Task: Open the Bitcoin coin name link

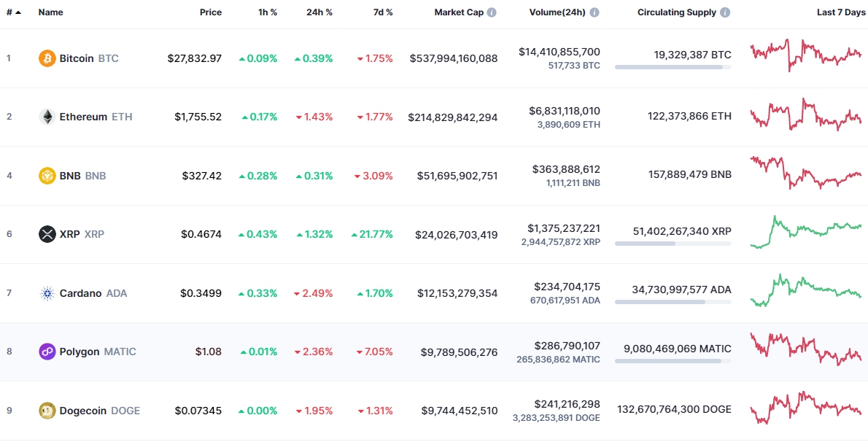Action: (x=77, y=58)
